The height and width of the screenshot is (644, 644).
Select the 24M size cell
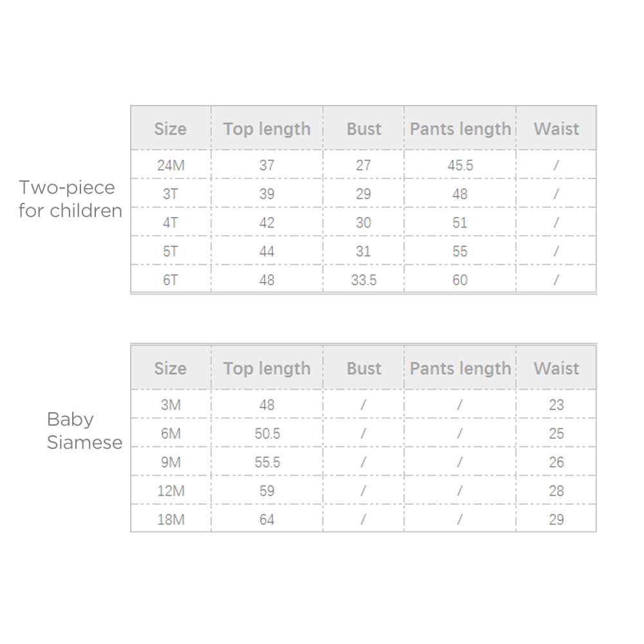click(x=171, y=166)
